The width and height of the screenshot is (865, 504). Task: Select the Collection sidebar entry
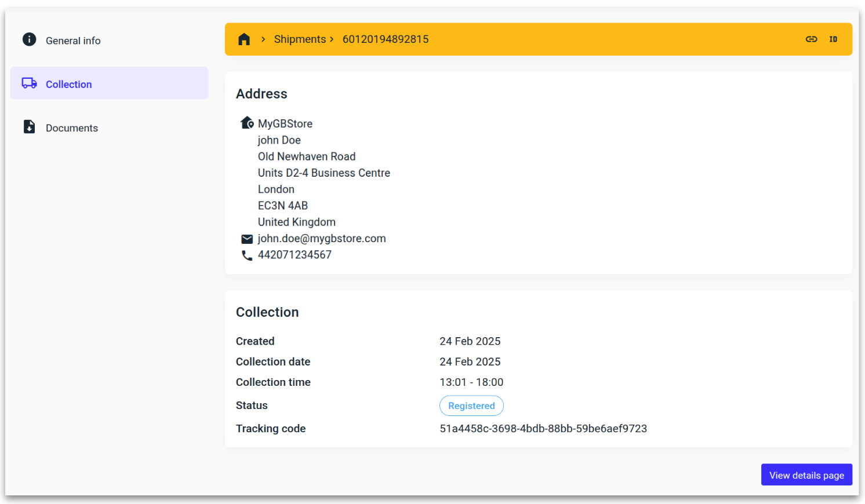[68, 84]
